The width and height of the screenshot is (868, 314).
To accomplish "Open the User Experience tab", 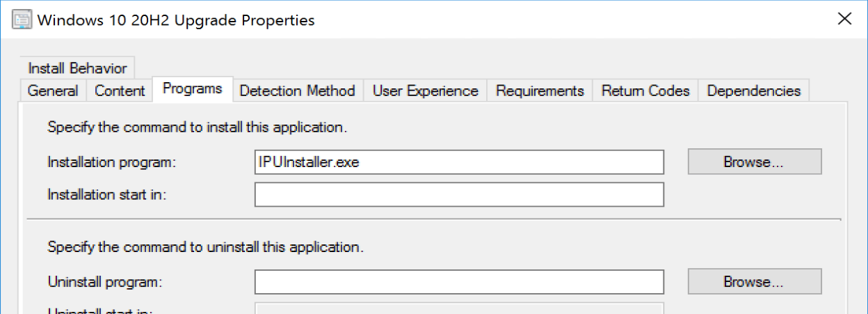I will pos(425,91).
